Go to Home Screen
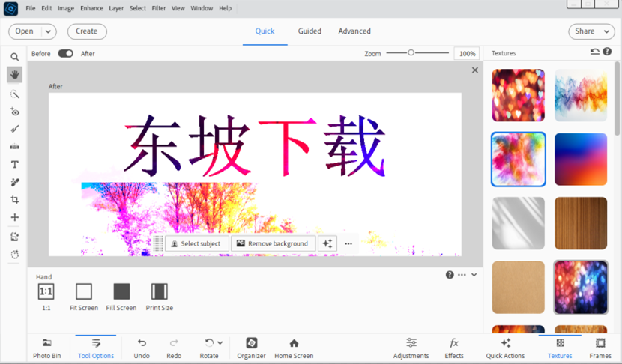Image resolution: width=622 pixels, height=364 pixels. [294, 348]
